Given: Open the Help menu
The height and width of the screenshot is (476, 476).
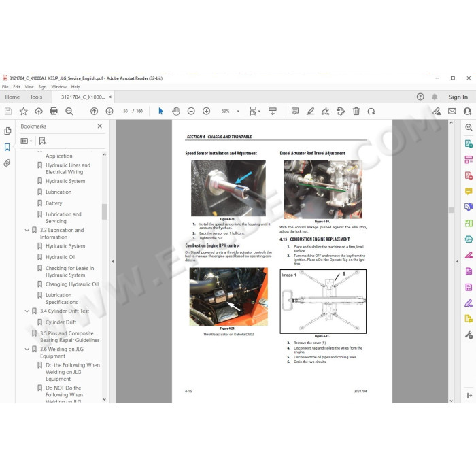Looking at the screenshot, I should pos(75,87).
